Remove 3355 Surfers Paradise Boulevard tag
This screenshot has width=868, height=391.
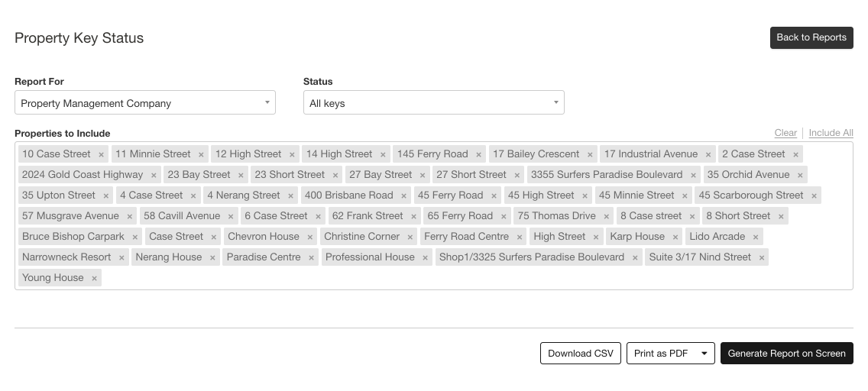693,175
